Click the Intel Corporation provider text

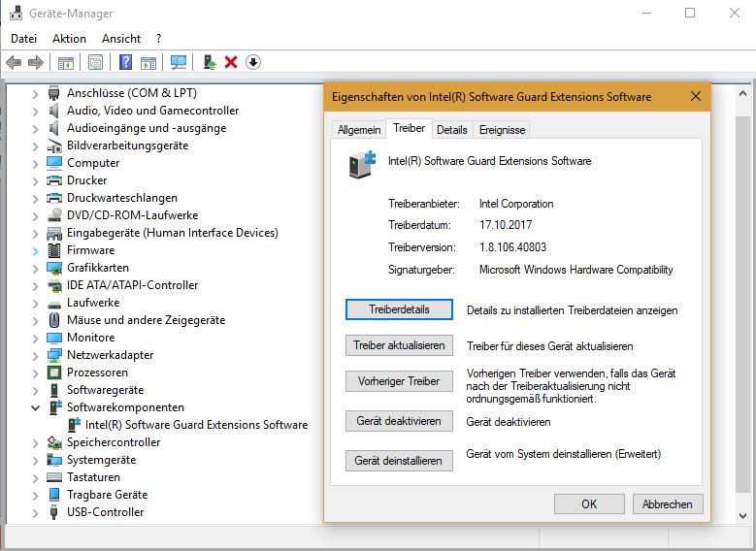[x=516, y=204]
